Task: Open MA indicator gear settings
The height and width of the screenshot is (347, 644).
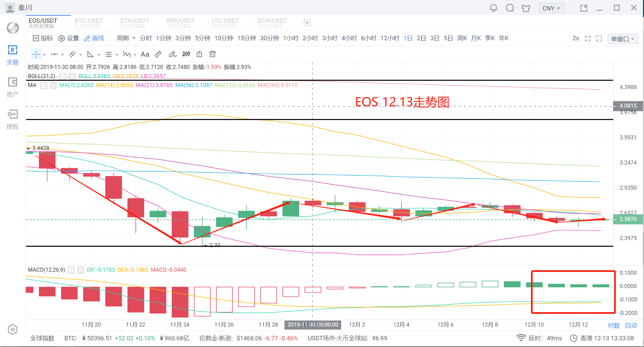Action: (x=44, y=85)
